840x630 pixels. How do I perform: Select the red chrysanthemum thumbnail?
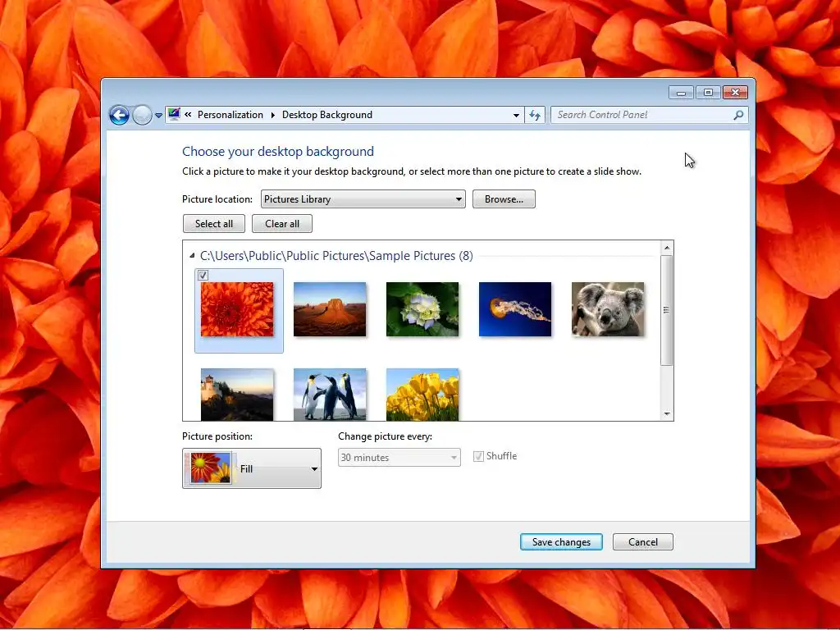[237, 309]
